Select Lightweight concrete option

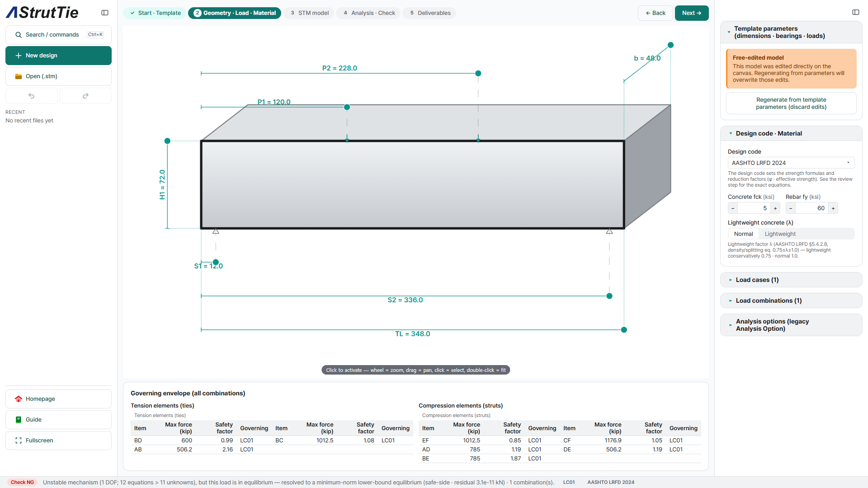[x=780, y=234]
